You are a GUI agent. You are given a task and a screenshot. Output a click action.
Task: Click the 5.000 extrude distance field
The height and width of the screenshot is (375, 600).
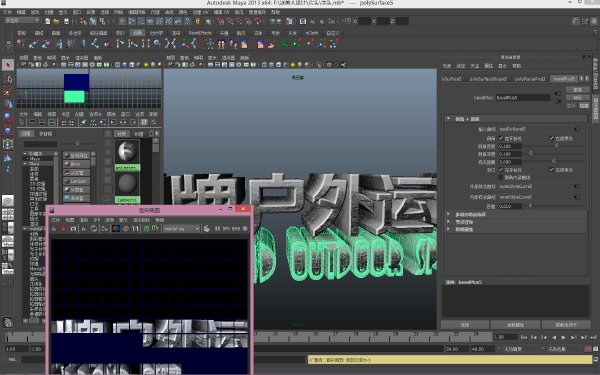[x=510, y=162]
